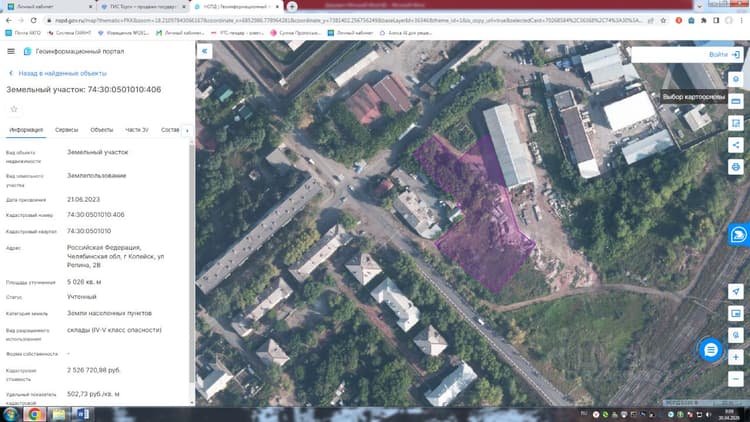Open the Извещение bookmark in bookmarks bar
This screenshot has width=750, height=422.
[x=123, y=33]
